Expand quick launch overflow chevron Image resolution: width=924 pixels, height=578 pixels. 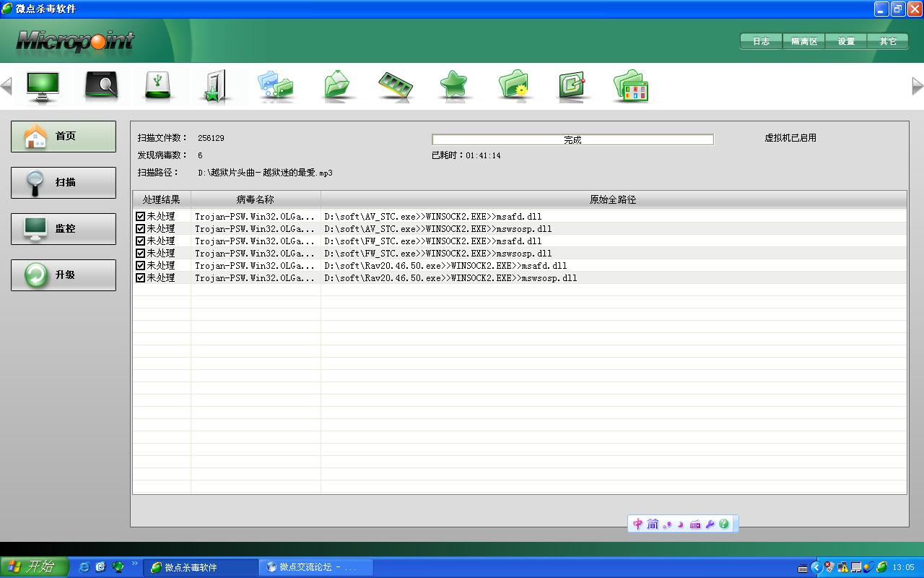coord(134,564)
